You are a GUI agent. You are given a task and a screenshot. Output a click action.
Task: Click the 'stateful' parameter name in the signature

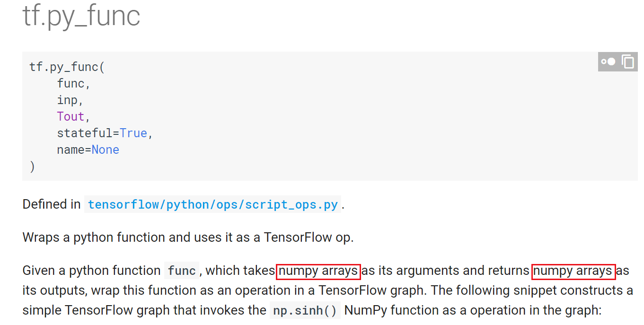point(84,133)
